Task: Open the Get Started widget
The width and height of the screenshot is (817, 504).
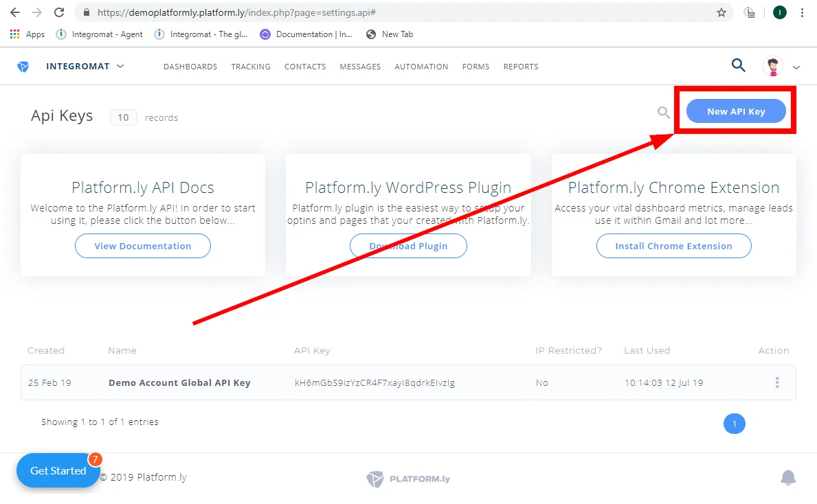Action: coord(58,470)
